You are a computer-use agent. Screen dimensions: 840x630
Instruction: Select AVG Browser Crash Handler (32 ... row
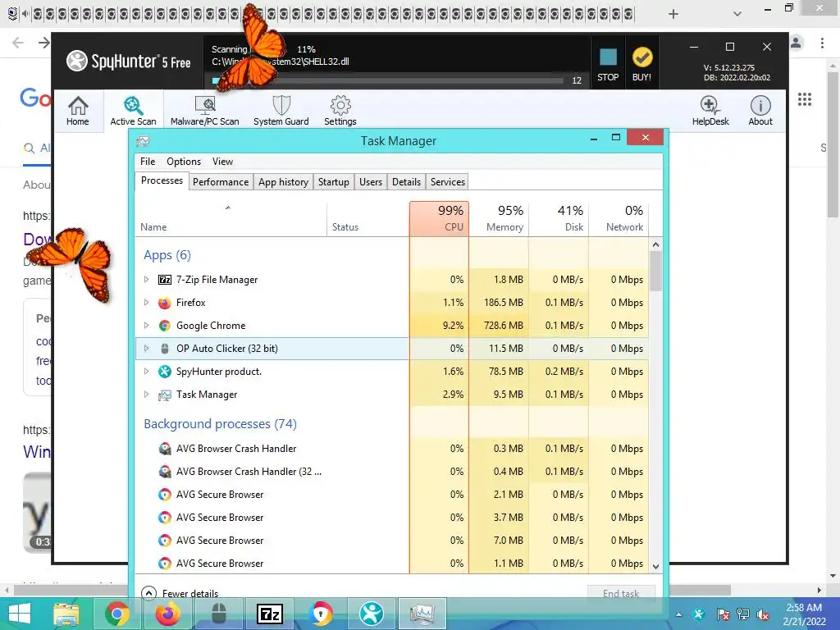tap(391, 472)
